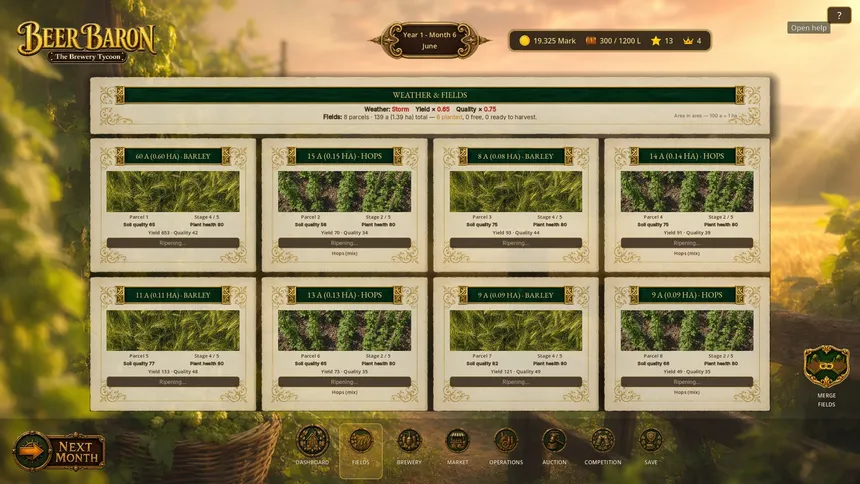Click the '60 A (0.60 HA) · Barley' title
This screenshot has width=860, height=484.
[173, 156]
